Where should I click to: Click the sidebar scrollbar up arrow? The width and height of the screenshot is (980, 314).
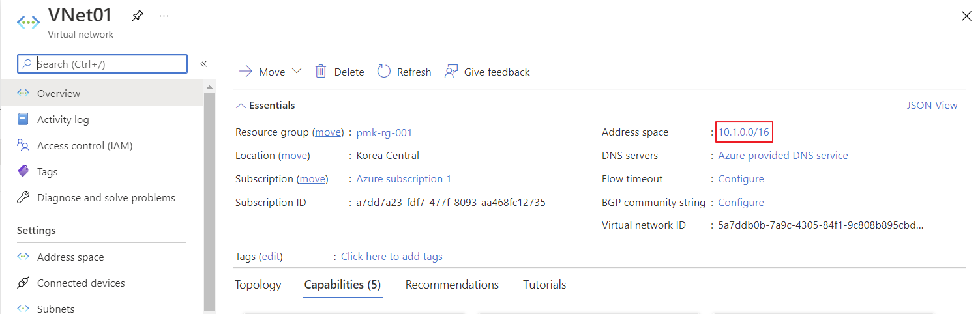click(209, 87)
